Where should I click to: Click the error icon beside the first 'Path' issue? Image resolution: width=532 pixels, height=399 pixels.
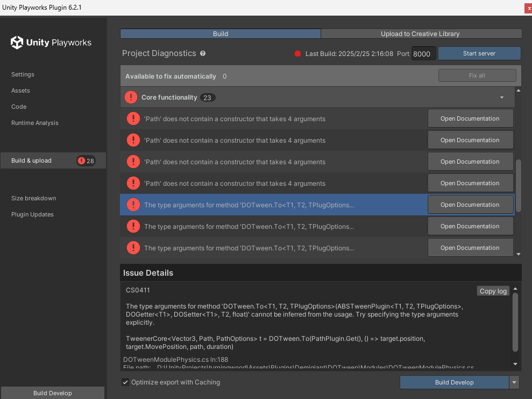pyautogui.click(x=133, y=118)
